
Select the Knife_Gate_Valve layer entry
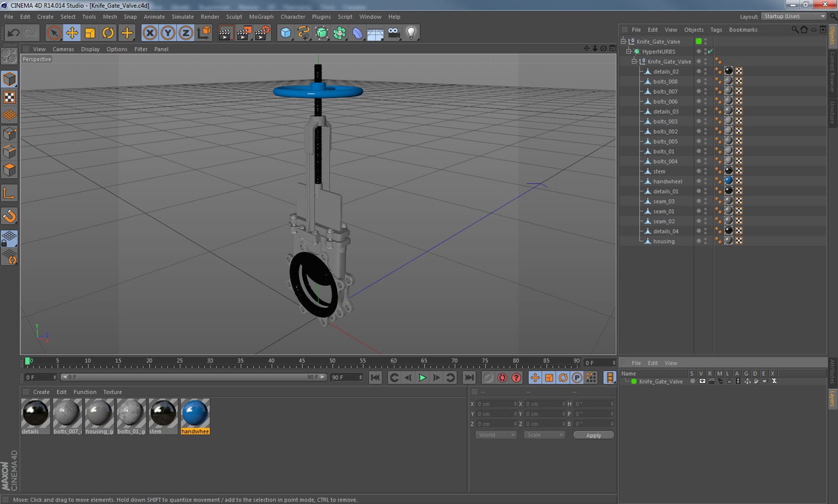click(661, 381)
